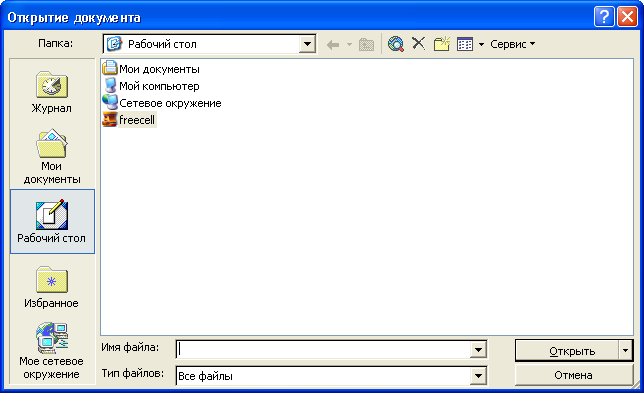
Task: Open the Сервис tools menu
Action: coord(512,44)
